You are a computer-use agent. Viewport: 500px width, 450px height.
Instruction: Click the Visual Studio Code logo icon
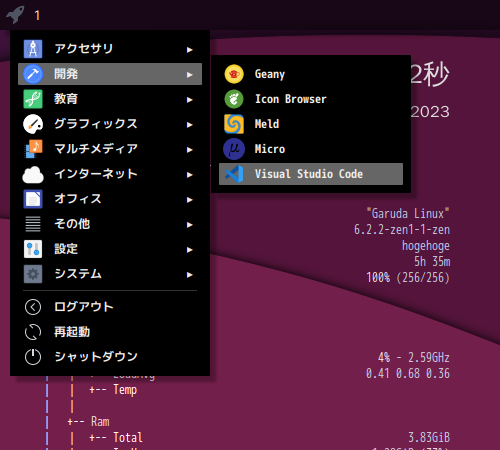[234, 174]
